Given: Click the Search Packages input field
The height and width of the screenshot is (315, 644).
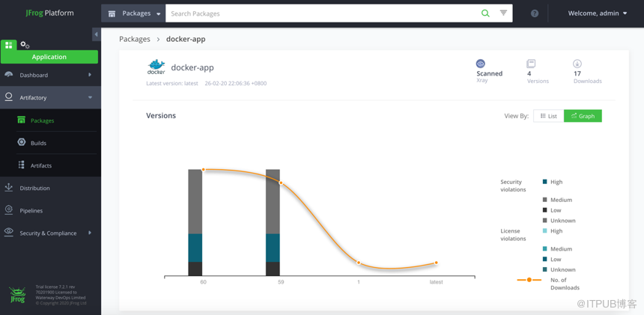Looking at the screenshot, I should pyautogui.click(x=322, y=13).
